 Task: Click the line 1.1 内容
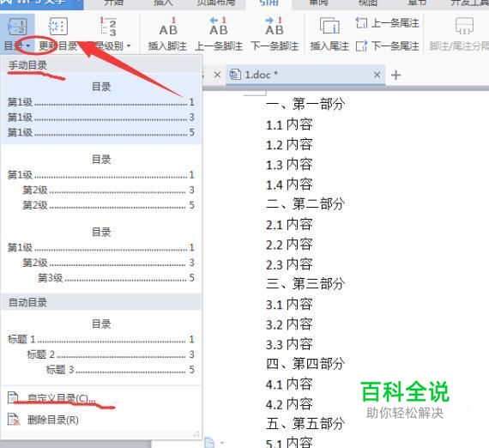point(289,124)
